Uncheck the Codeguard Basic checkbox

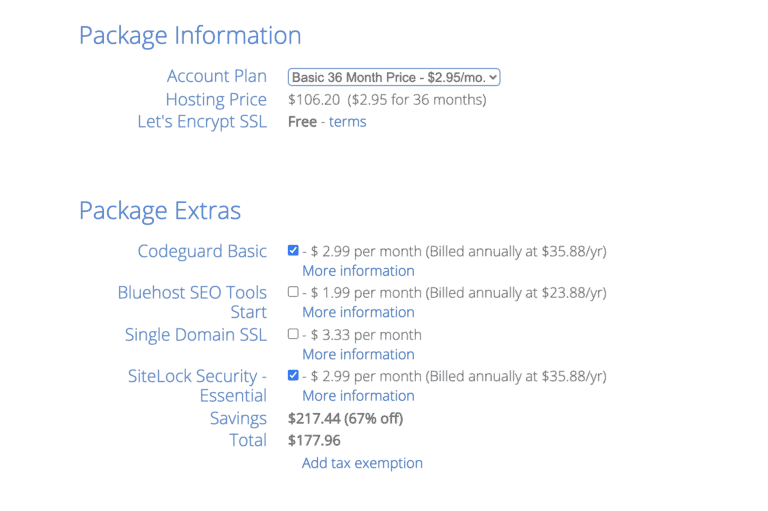(293, 250)
